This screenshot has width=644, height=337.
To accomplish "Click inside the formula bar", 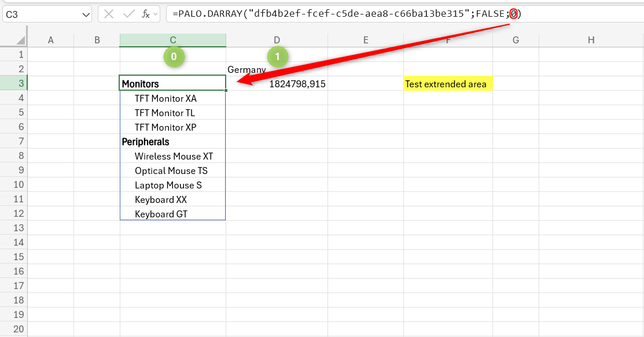I will pos(347,13).
